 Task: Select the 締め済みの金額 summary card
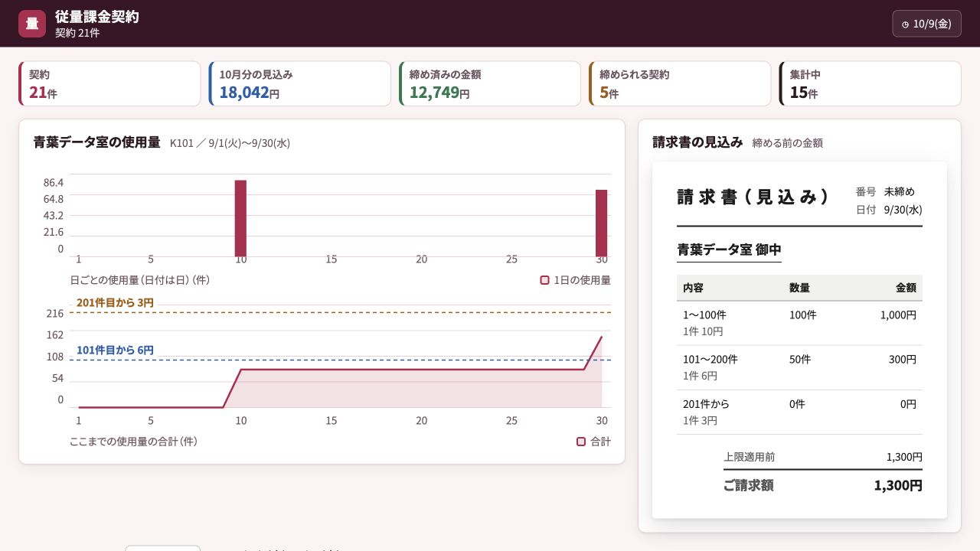click(490, 83)
